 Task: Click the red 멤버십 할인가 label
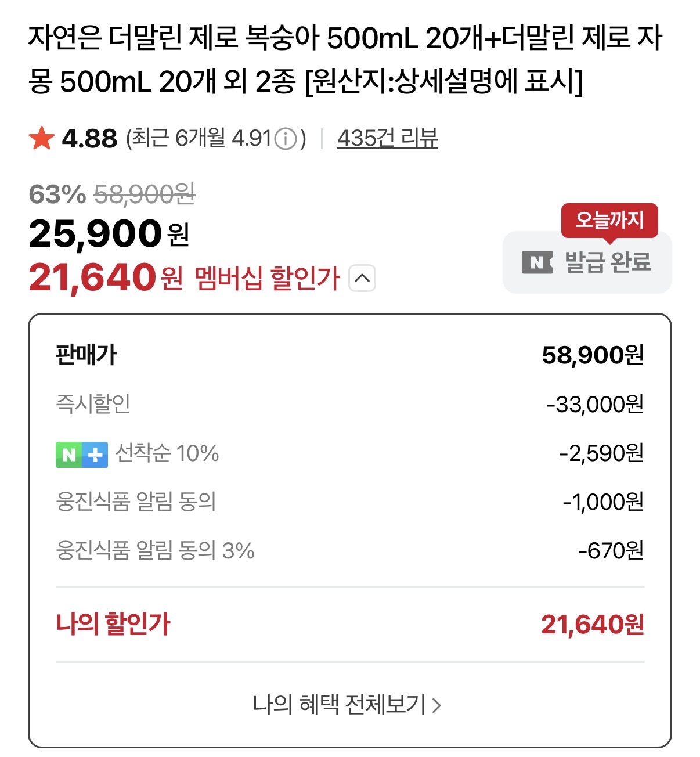267,278
